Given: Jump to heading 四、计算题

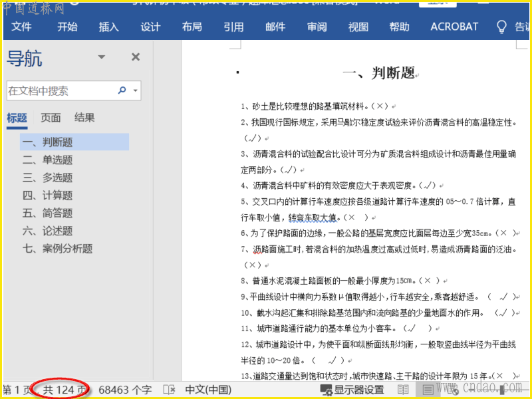Looking at the screenshot, I should (x=47, y=195).
